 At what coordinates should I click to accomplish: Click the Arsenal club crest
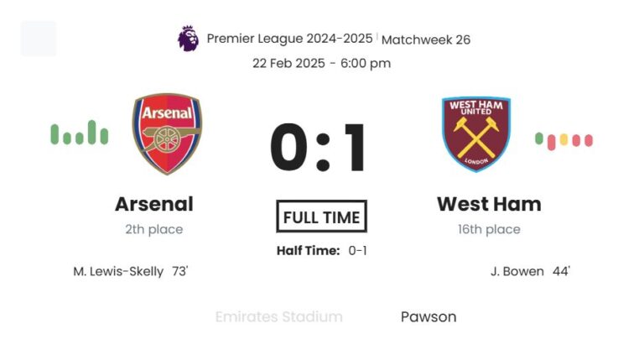pos(167,133)
